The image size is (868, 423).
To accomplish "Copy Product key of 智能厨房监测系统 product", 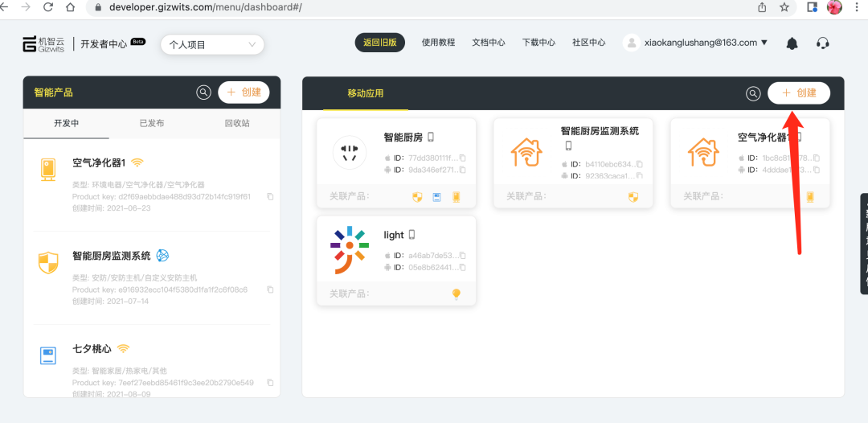I will [270, 290].
